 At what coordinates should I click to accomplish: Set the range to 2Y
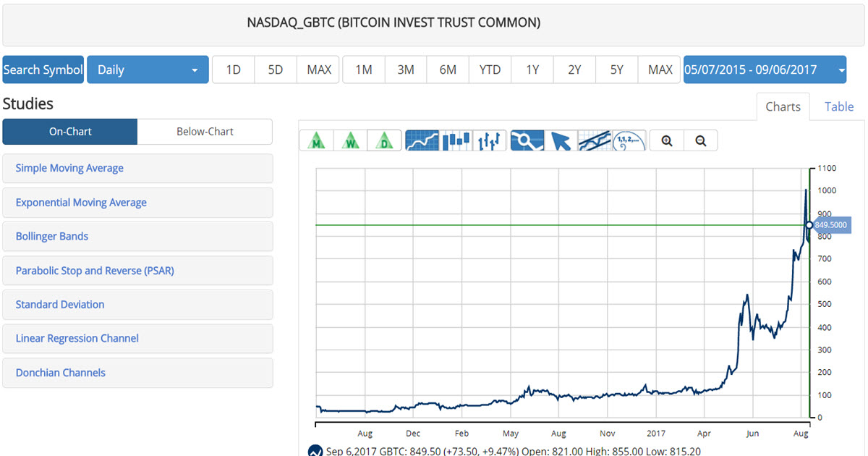pos(574,69)
